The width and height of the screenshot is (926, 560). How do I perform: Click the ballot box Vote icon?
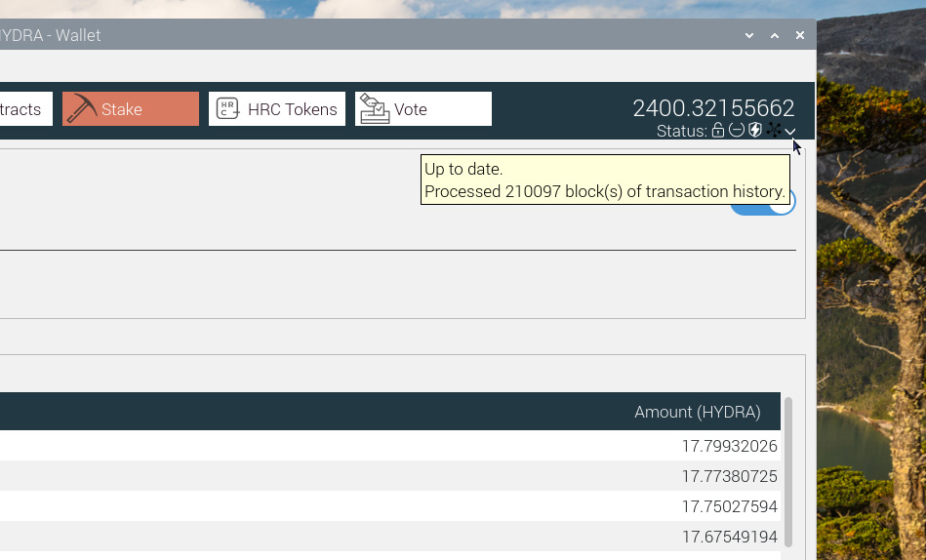tap(374, 109)
